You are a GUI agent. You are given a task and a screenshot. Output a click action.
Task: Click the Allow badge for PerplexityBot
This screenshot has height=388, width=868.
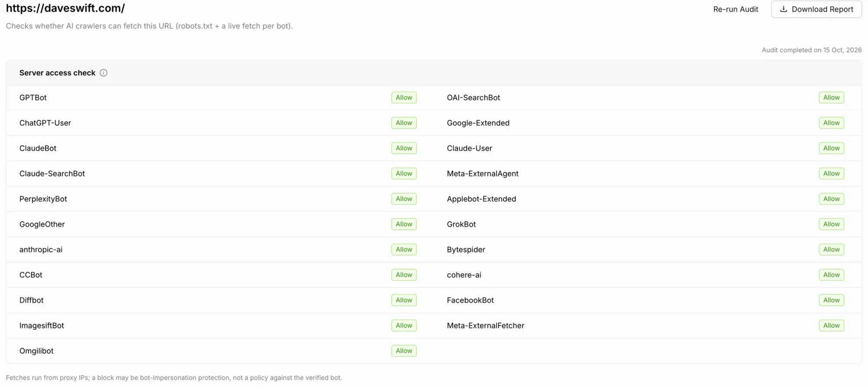pos(404,199)
